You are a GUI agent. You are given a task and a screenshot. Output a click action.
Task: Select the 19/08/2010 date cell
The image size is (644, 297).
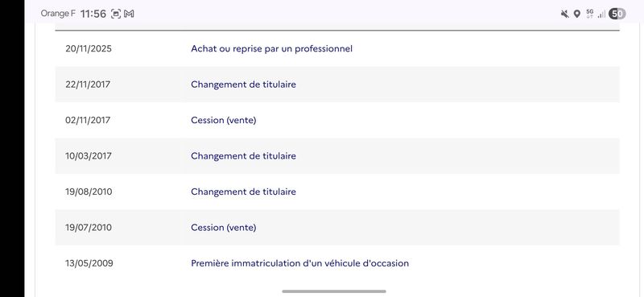tap(89, 192)
